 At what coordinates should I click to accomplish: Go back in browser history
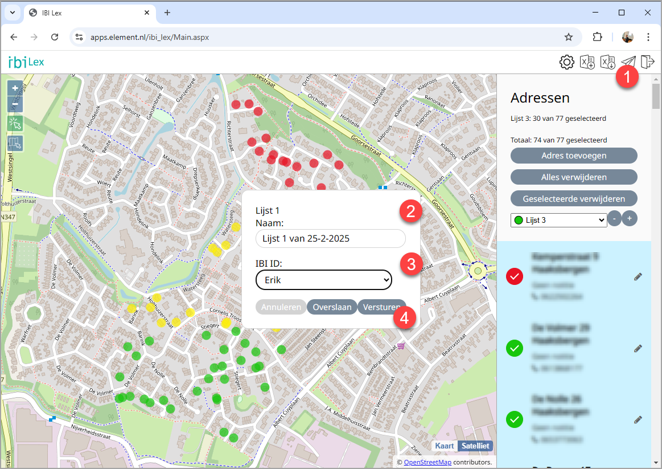click(x=14, y=37)
